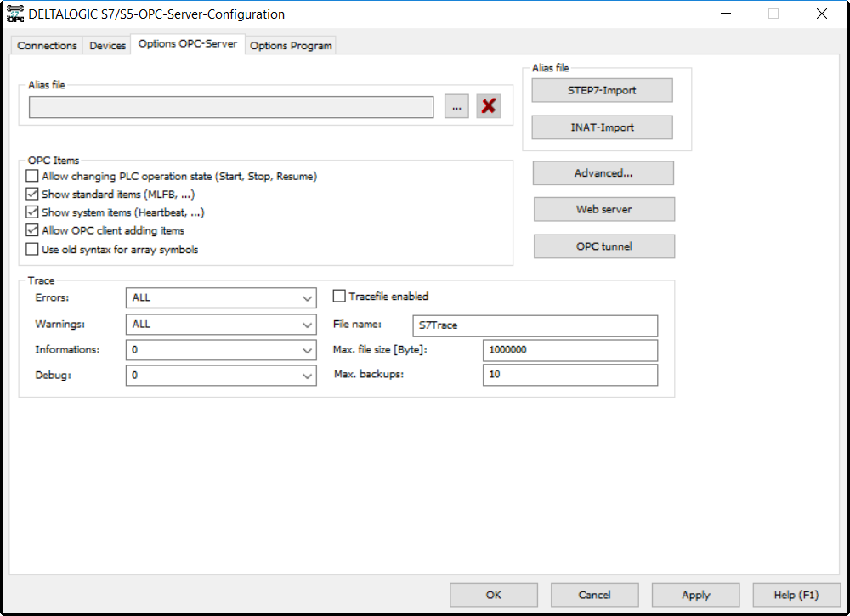
Task: Click the S7 OPC app icon in title bar
Action: click(15, 14)
